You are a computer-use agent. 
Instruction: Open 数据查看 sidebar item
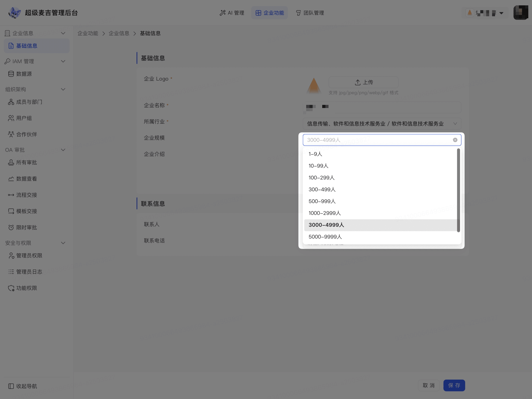coord(37,179)
